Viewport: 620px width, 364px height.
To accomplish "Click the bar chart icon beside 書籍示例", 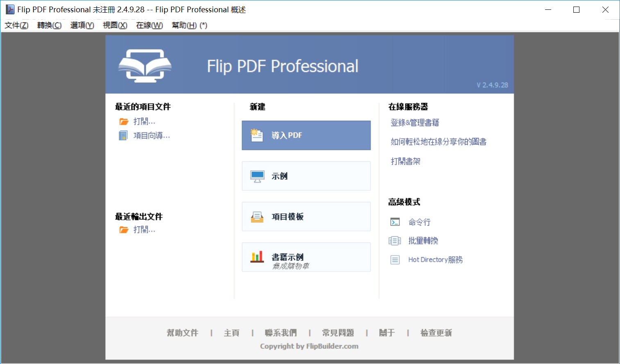I will (257, 257).
